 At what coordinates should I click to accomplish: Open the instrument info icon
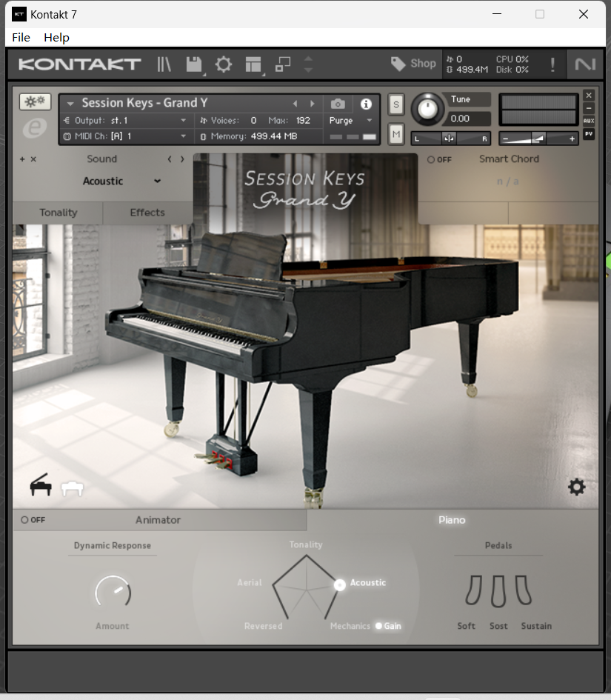[x=365, y=104]
